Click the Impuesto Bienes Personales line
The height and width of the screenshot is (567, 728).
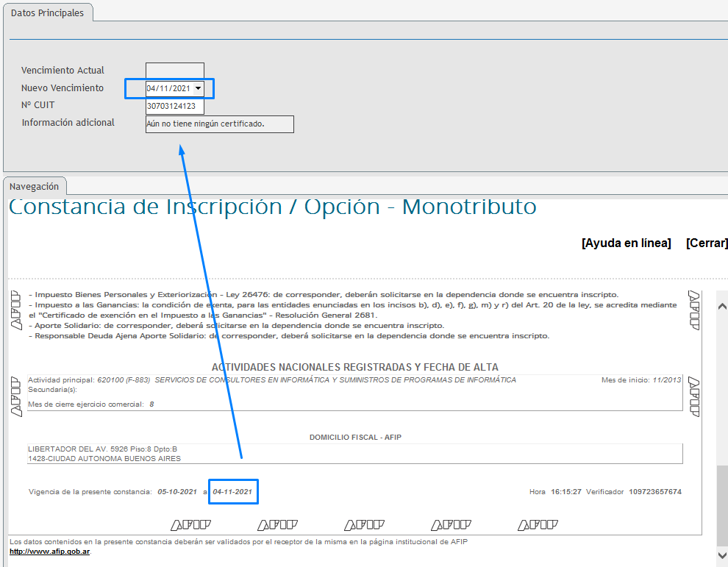(324, 295)
